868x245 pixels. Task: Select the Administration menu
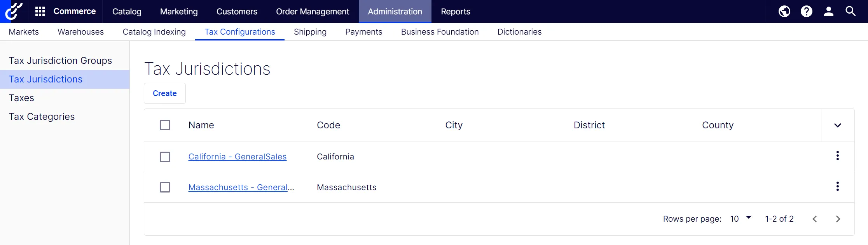pos(395,11)
